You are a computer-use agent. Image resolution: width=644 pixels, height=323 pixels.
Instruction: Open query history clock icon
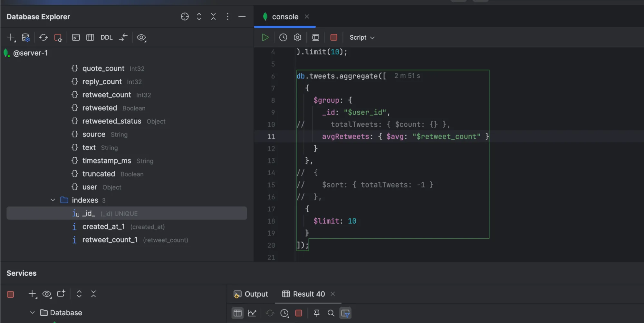(283, 38)
